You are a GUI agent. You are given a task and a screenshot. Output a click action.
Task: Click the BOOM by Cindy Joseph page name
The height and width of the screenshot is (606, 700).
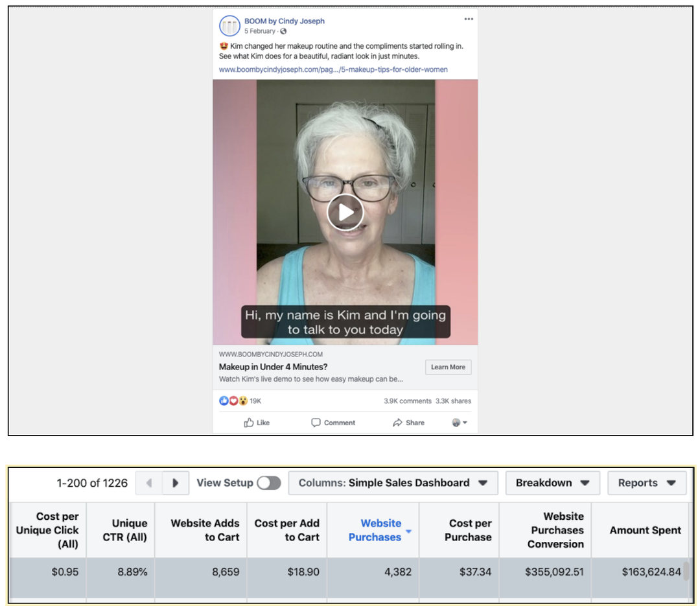coord(285,21)
